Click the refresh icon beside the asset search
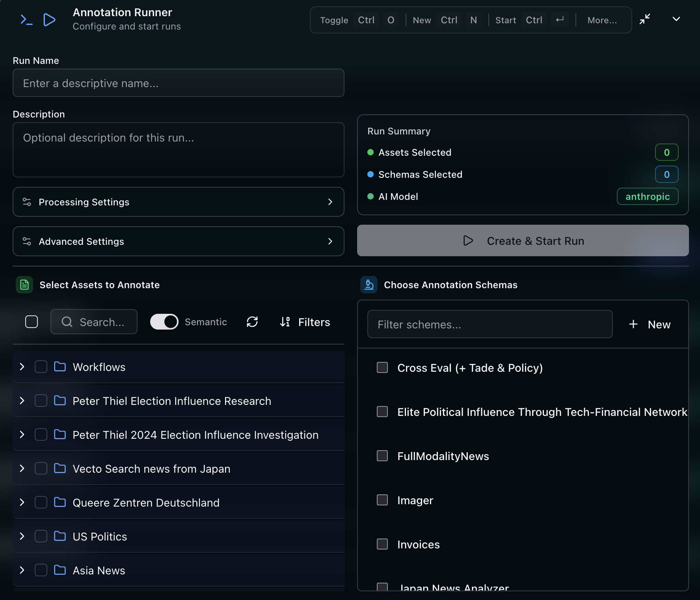This screenshot has width=700, height=600. (252, 322)
